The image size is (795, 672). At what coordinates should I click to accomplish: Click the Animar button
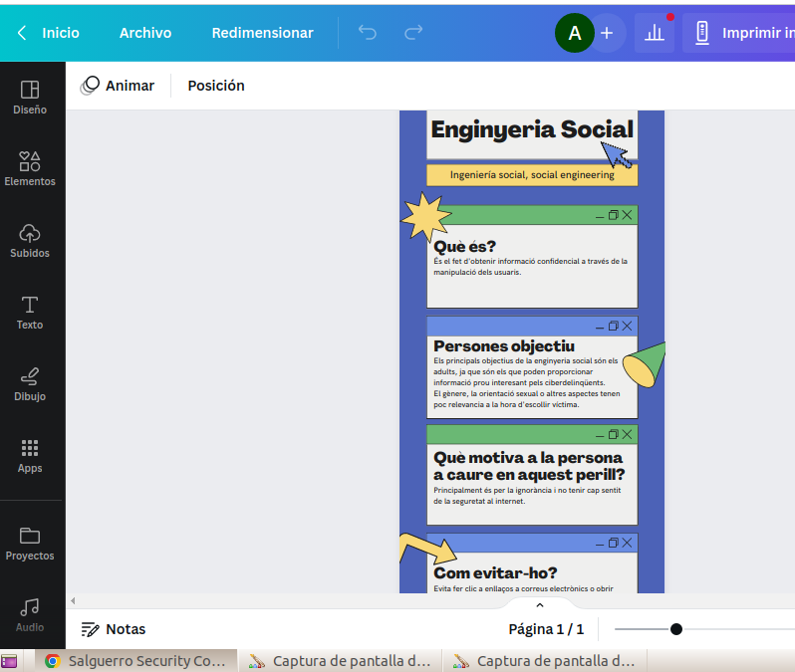tap(118, 86)
